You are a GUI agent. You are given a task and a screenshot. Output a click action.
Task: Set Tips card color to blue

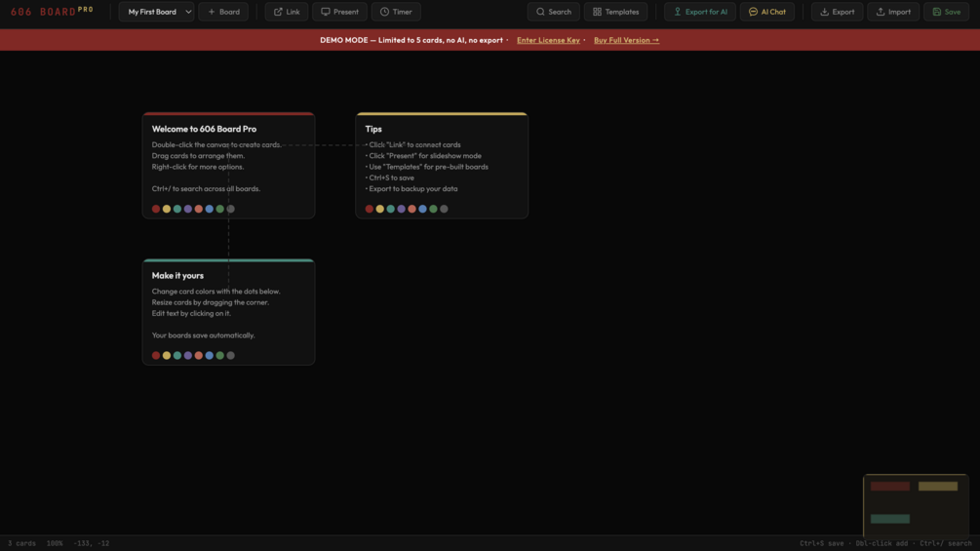coord(422,209)
